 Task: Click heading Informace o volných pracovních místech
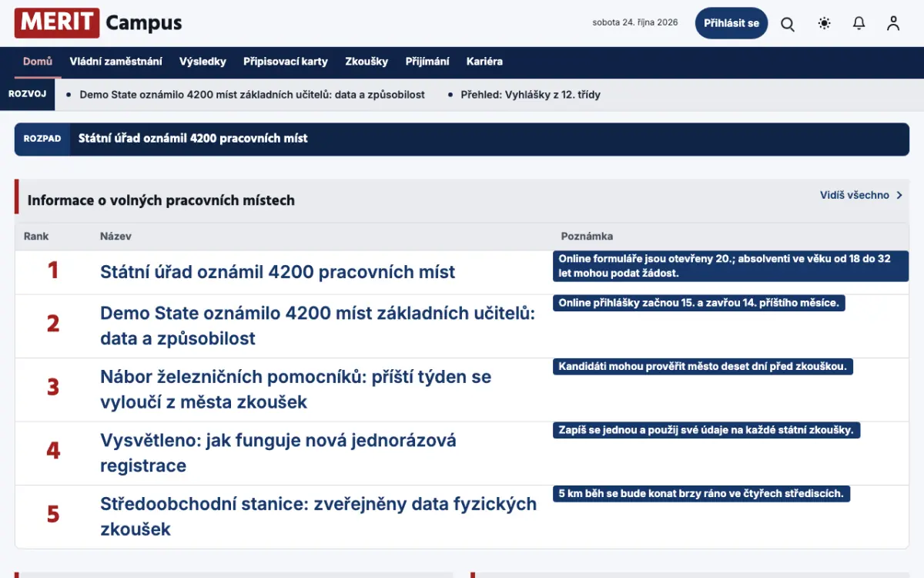pos(161,200)
